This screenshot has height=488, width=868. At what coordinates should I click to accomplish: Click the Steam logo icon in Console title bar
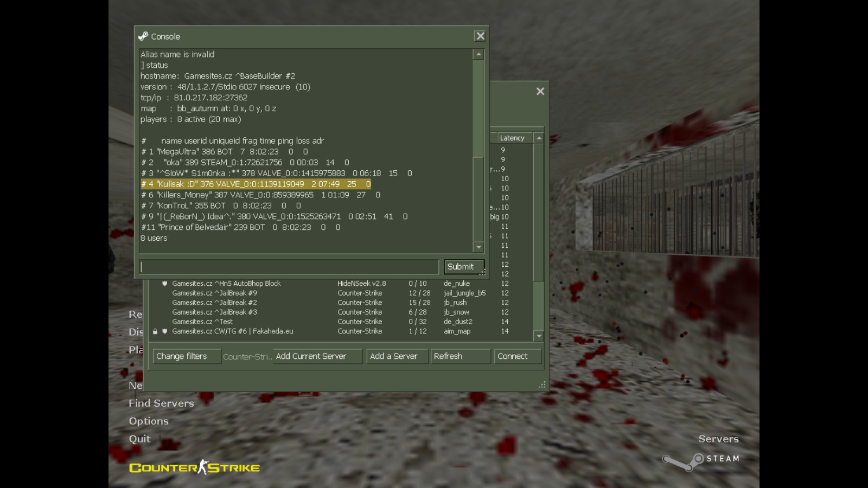(143, 36)
